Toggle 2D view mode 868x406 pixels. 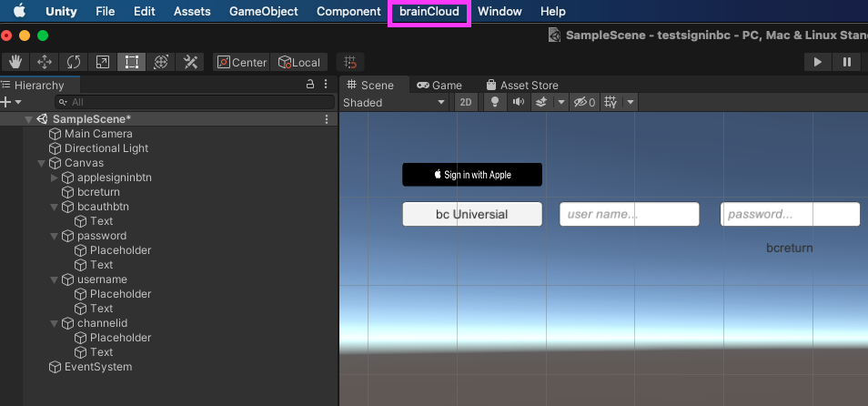coord(466,103)
